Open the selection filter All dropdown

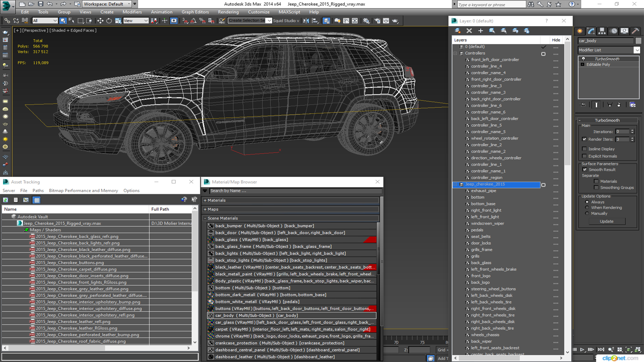pyautogui.click(x=45, y=21)
